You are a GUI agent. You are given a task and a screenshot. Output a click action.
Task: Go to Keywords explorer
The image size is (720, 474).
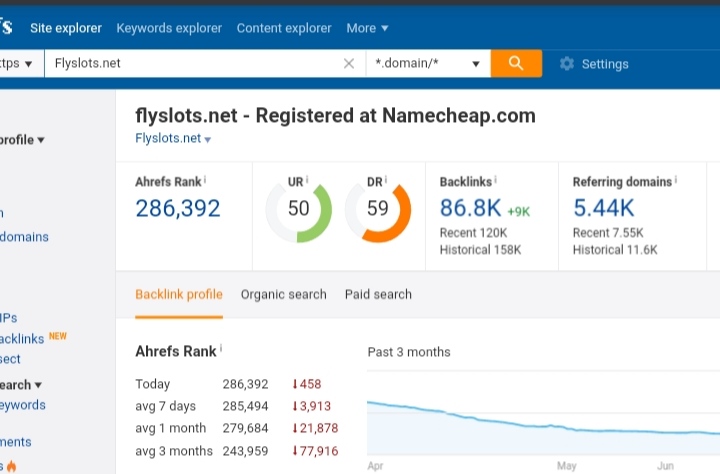pyautogui.click(x=169, y=28)
